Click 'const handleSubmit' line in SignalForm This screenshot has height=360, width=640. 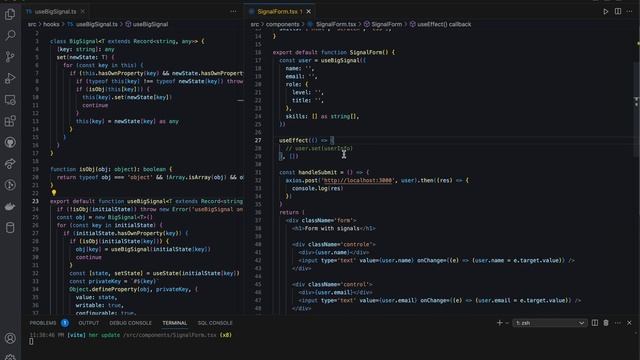coord(324,172)
